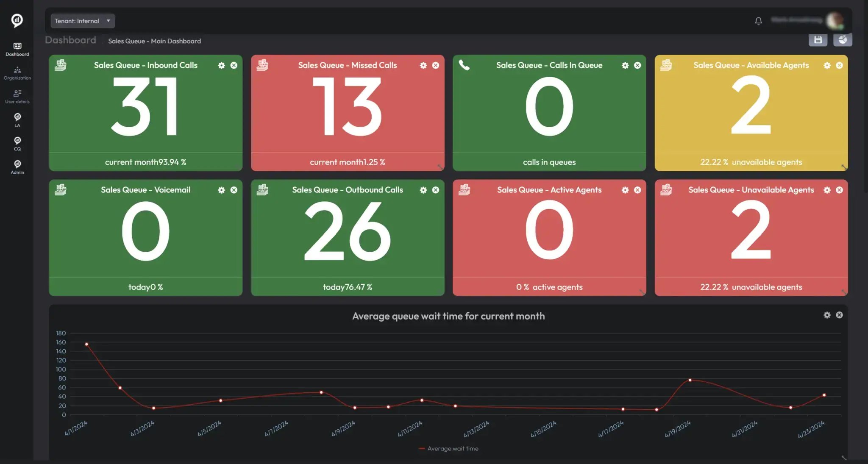Open the app logo home icon
This screenshot has height=464, width=868.
(x=17, y=20)
